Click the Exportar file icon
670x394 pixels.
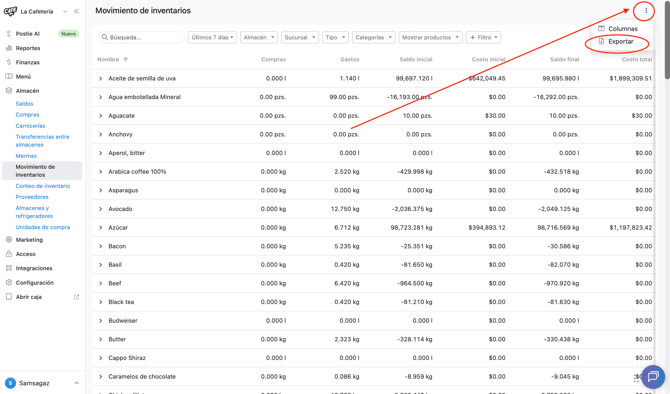pos(601,41)
